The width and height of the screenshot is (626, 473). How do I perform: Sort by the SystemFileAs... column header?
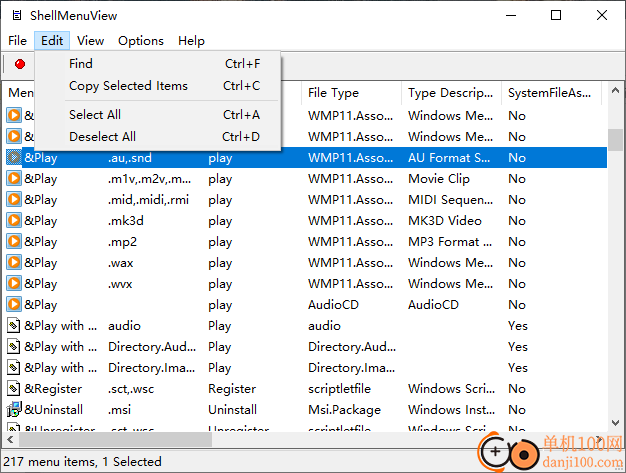[x=551, y=93]
